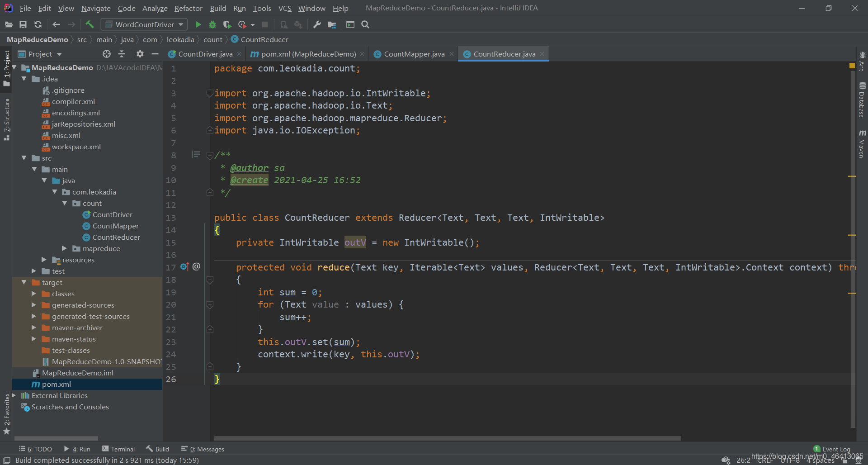Collapse the .idea folder
868x465 pixels.
coord(24,79)
